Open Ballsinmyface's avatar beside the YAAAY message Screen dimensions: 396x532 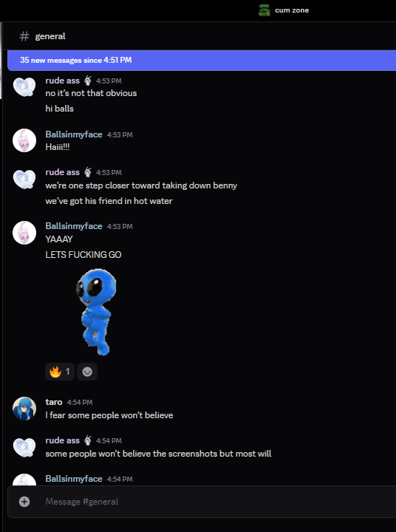tap(24, 233)
